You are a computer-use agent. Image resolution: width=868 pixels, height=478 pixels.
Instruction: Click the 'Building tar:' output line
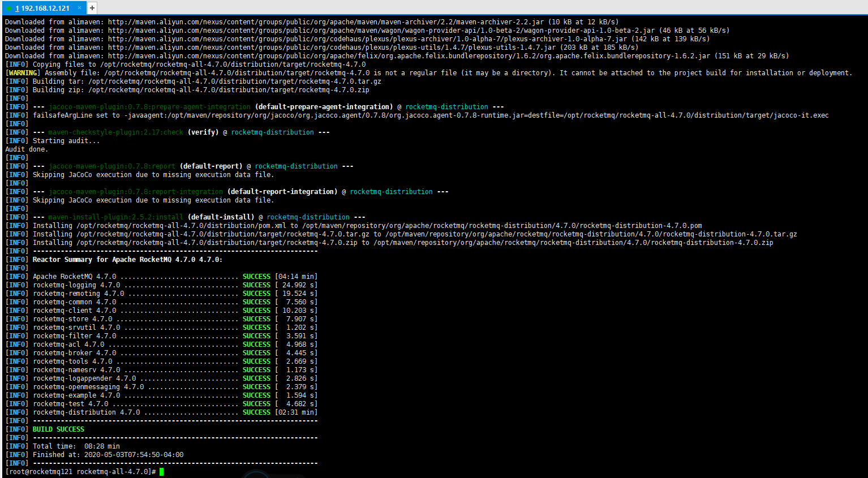193,81
